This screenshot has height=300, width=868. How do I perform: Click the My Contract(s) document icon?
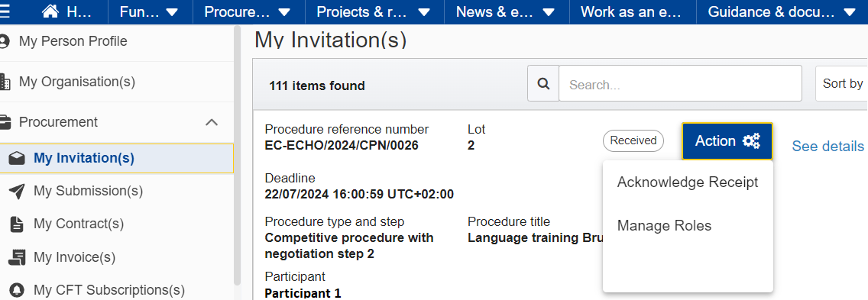[x=17, y=224]
